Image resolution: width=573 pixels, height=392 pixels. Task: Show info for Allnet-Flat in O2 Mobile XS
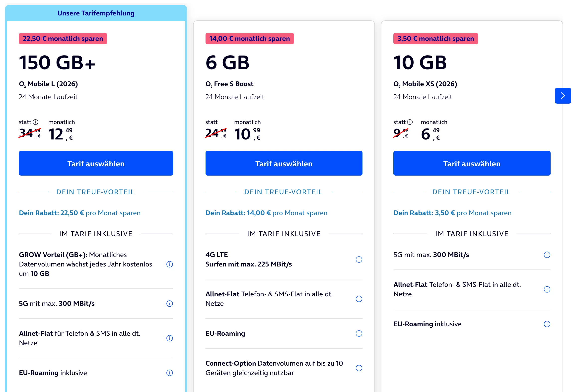point(547,289)
